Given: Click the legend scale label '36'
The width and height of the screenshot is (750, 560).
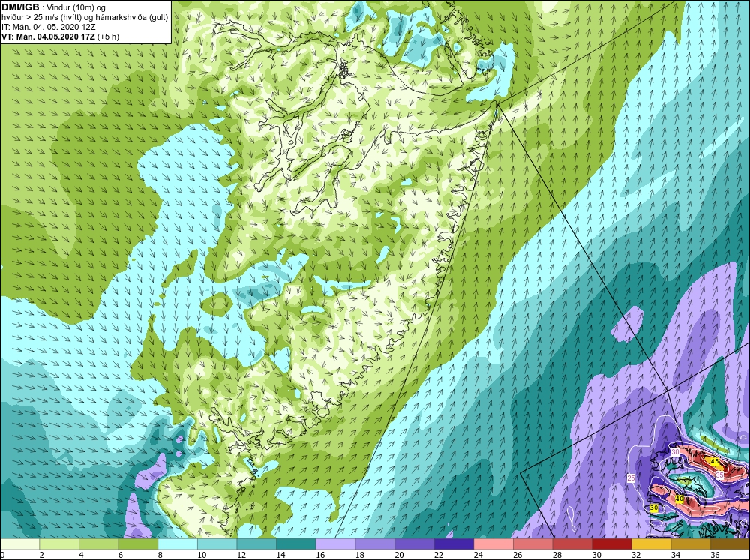Looking at the screenshot, I should click(715, 555).
